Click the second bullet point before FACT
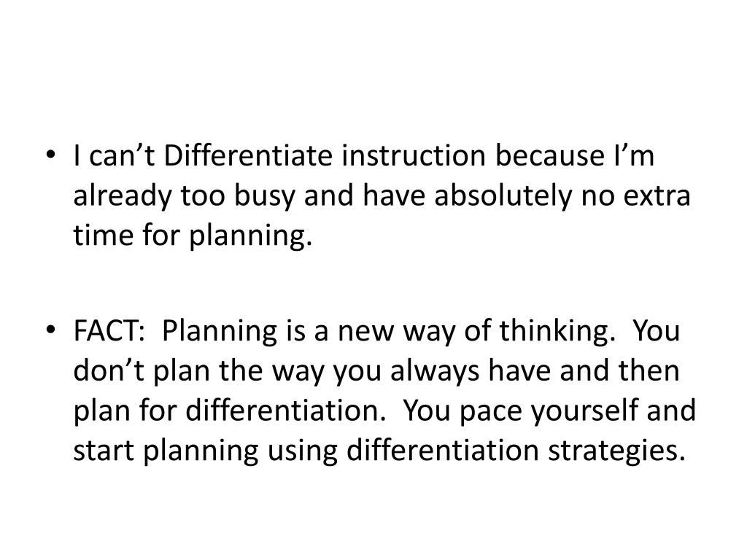Viewport: 747px width, 560px height. click(50, 330)
